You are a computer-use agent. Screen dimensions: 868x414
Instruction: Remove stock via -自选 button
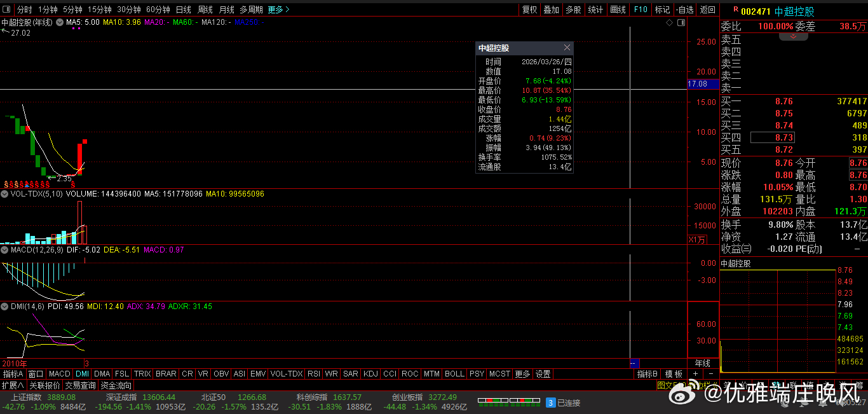pos(685,10)
